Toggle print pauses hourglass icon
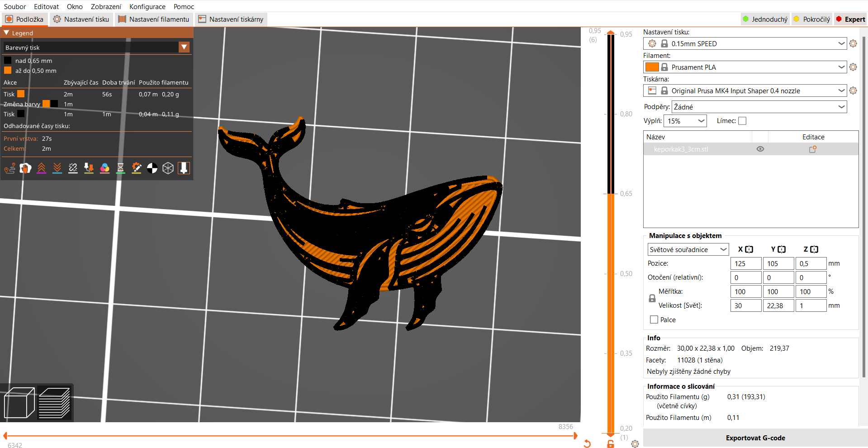This screenshot has height=448, width=868. point(120,168)
